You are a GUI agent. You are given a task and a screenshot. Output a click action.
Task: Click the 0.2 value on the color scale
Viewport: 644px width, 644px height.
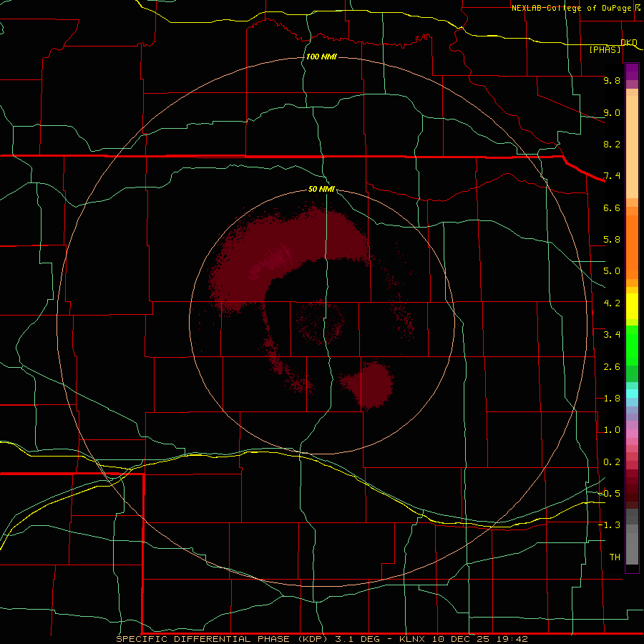click(612, 462)
